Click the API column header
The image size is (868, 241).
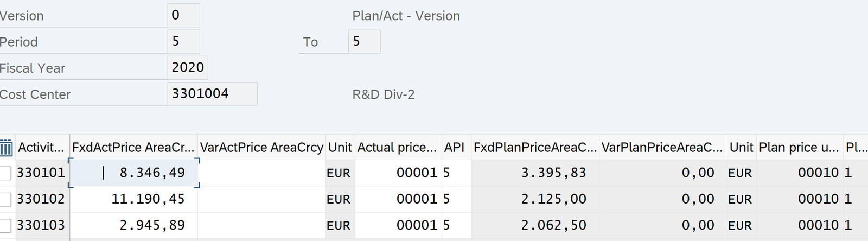pyautogui.click(x=454, y=148)
